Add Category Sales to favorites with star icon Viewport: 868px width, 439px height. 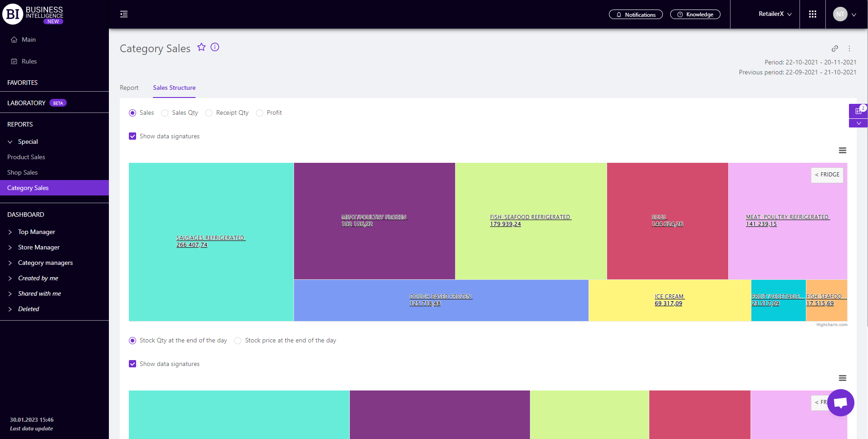(x=201, y=47)
